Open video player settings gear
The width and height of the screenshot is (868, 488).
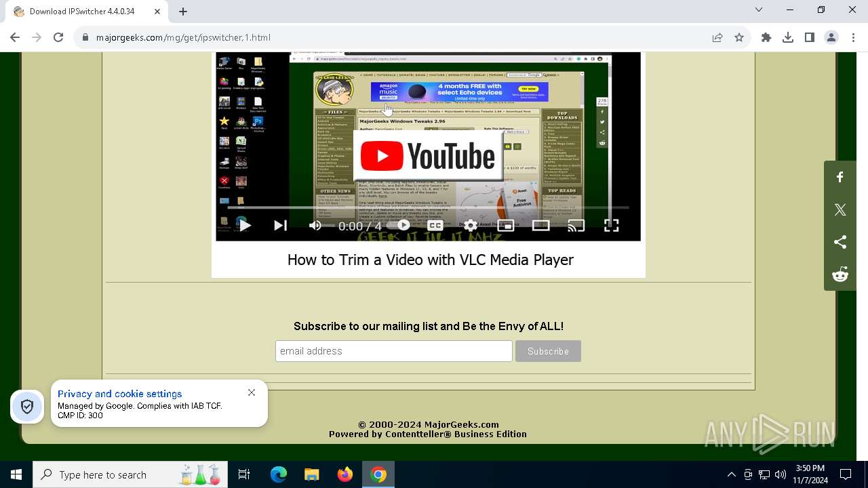471,226
